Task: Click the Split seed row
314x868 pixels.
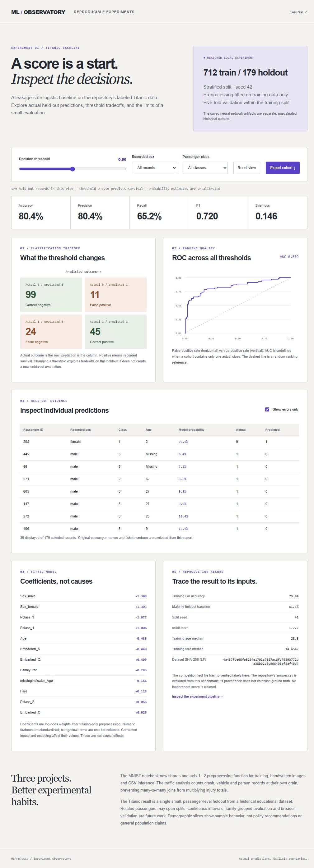Action: (x=235, y=617)
